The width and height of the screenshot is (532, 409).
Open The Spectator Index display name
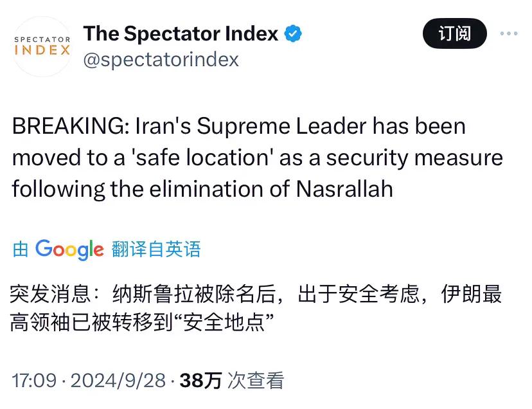181,33
